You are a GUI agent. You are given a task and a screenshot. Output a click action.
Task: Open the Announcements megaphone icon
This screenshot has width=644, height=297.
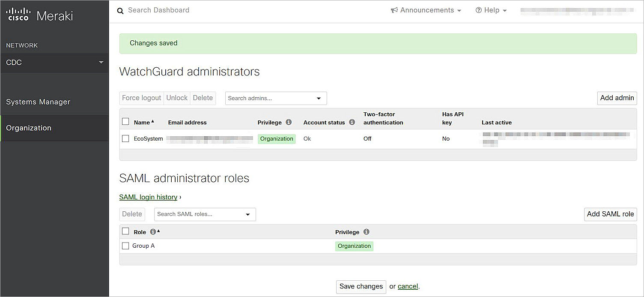pyautogui.click(x=394, y=10)
